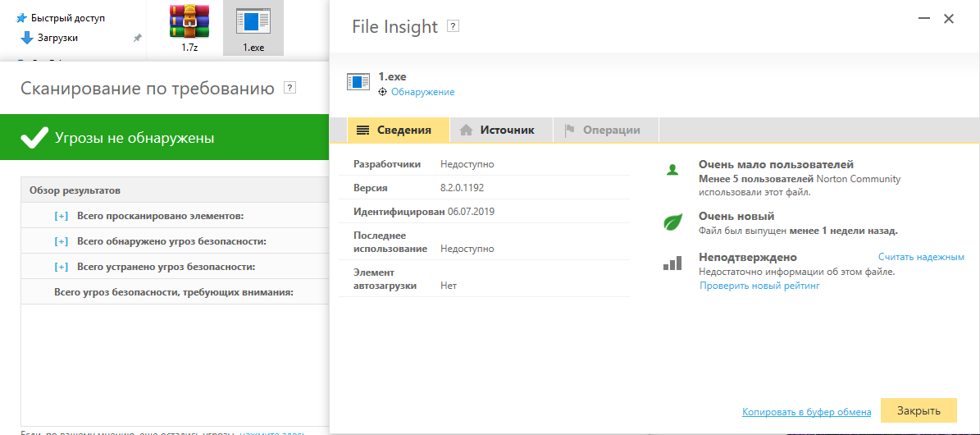The width and height of the screenshot is (980, 435).
Task: Click the target icon beside Обнаружение
Action: tap(383, 92)
